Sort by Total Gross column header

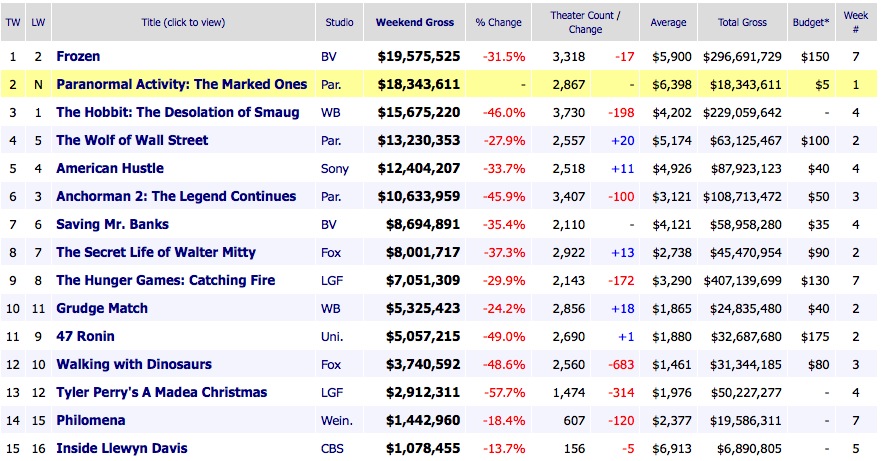point(742,23)
